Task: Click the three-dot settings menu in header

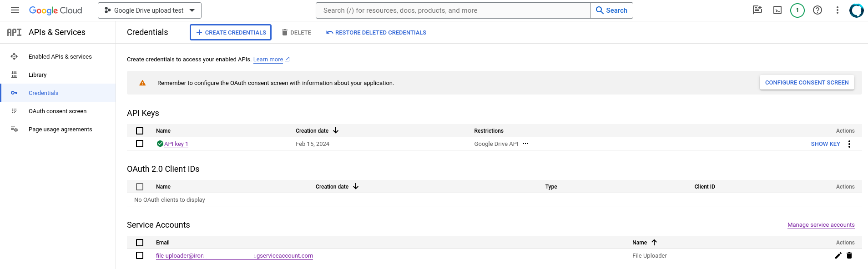Action: [x=837, y=10]
